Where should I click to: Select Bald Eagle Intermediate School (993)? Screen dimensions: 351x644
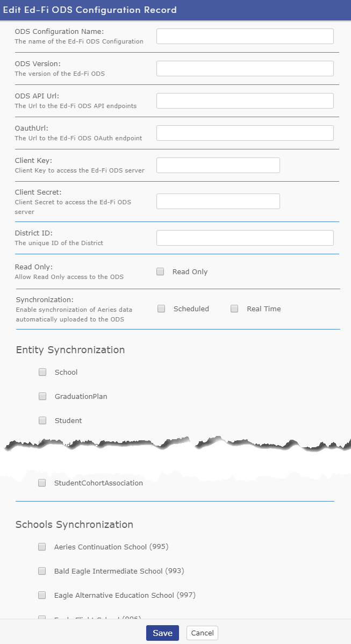42,571
